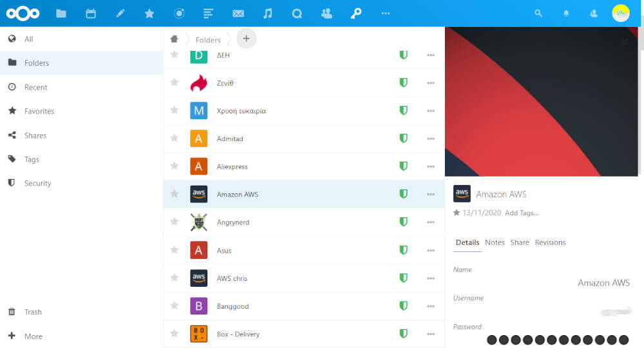Image resolution: width=644 pixels, height=348 pixels.
Task: Open the Angrynerd row options menu
Action: (430, 222)
